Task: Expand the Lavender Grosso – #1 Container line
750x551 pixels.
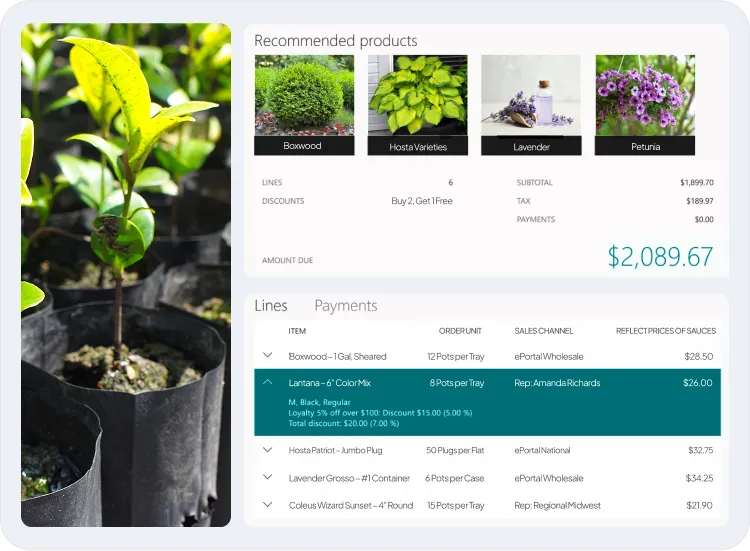Action: pos(268,477)
